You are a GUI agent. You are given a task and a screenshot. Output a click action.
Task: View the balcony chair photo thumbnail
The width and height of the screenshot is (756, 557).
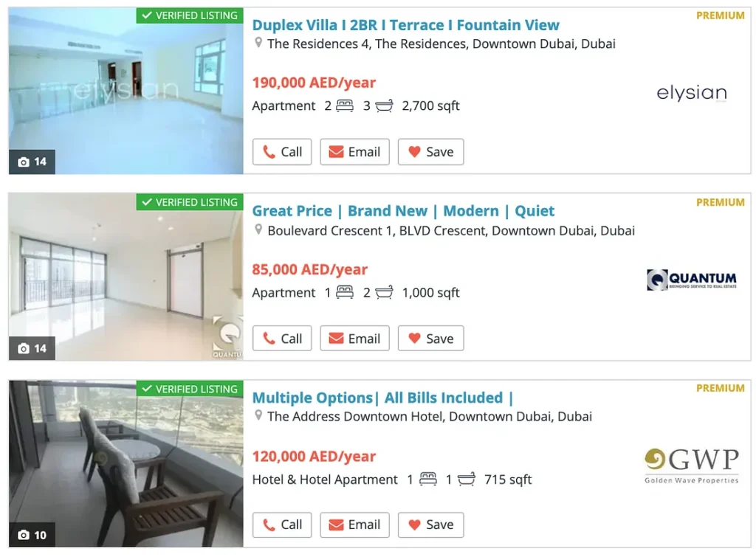tap(126, 463)
